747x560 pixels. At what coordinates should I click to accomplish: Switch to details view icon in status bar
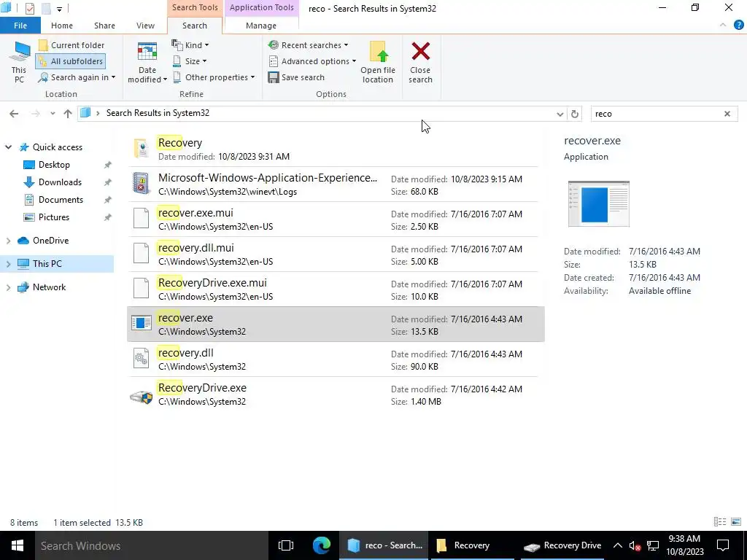pyautogui.click(x=720, y=522)
